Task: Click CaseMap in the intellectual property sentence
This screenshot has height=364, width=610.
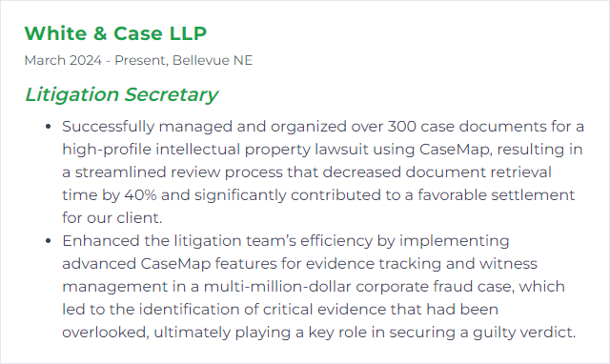Action: tap(456, 150)
